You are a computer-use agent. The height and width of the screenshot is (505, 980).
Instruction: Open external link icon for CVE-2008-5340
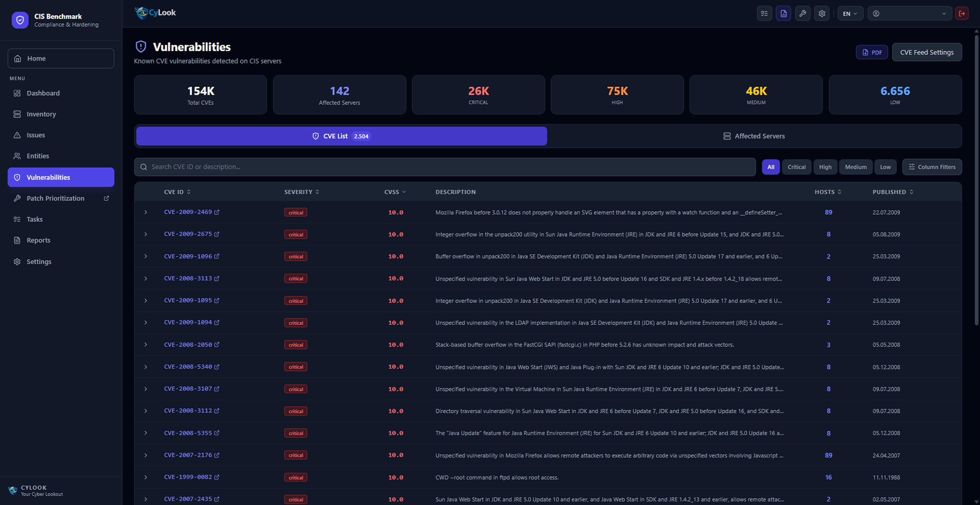[x=217, y=367]
